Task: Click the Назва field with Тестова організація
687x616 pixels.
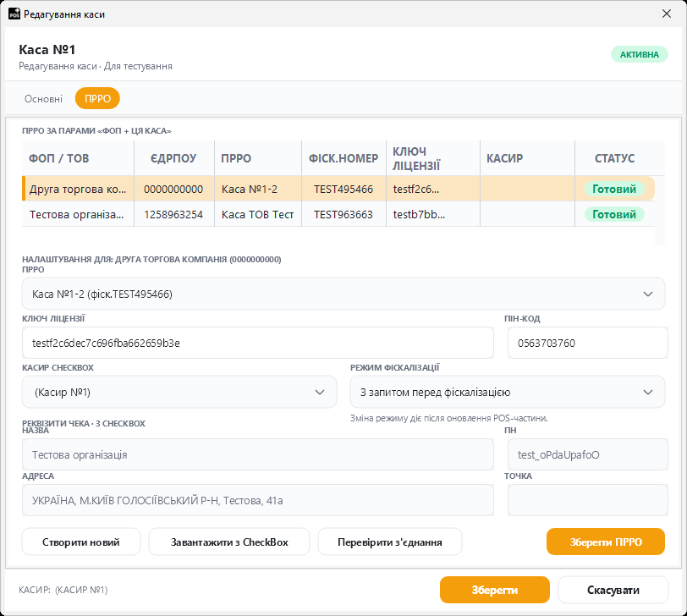Action: point(257,454)
